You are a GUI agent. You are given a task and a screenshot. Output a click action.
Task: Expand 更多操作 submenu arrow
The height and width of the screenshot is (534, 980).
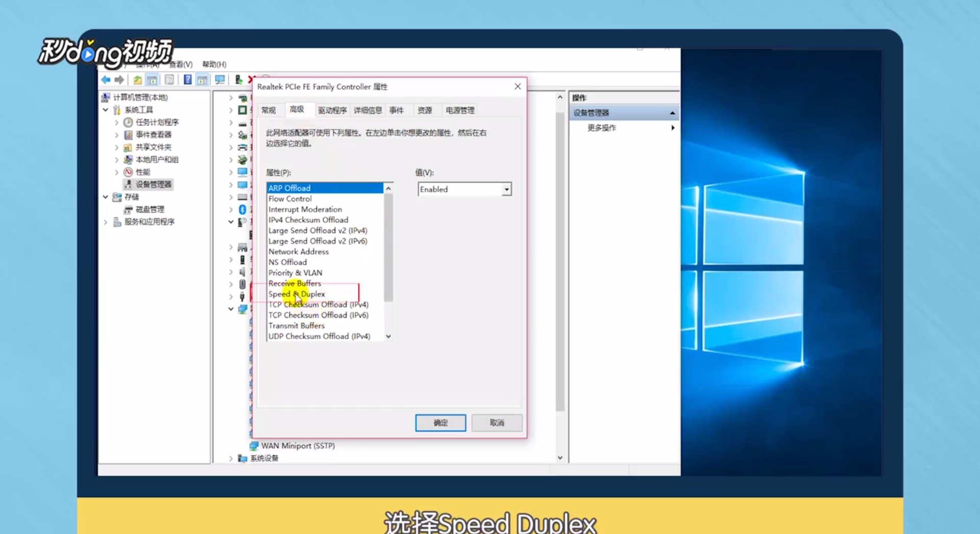[x=673, y=128]
